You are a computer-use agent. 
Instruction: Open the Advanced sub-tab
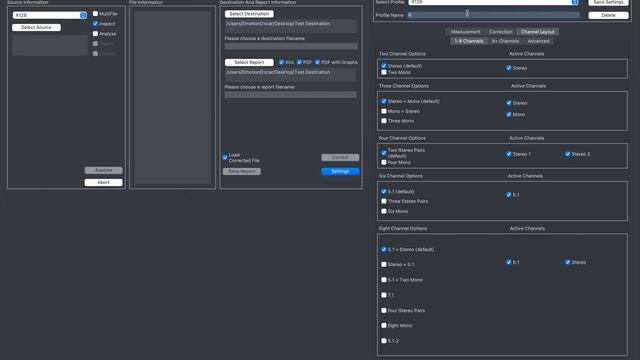[x=538, y=41]
